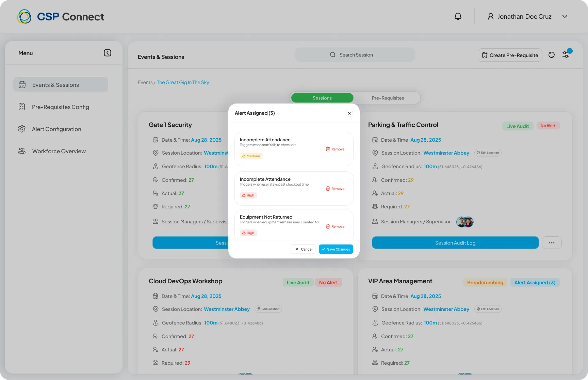The width and height of the screenshot is (588, 380).
Task: Click Westminster Abbey location in Parking & Traffic Control
Action: 446,153
